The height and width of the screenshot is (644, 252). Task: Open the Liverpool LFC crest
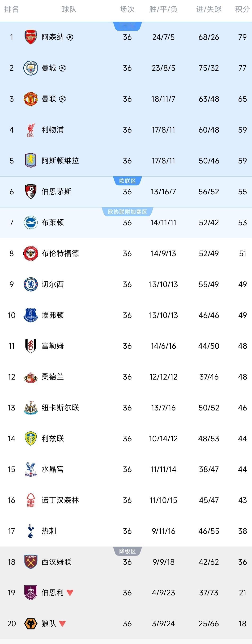click(30, 130)
